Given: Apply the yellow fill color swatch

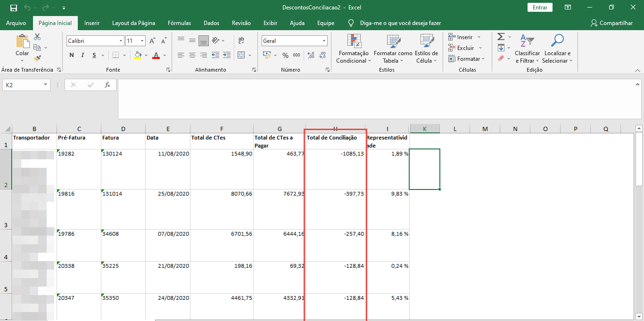Looking at the screenshot, I should 137,55.
